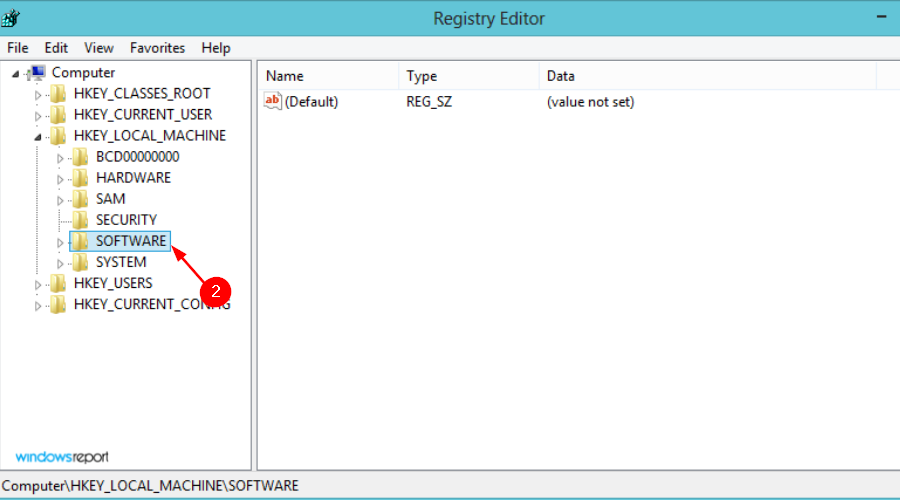Select the HKEY_CURRENT_CONFIG label

point(152,305)
